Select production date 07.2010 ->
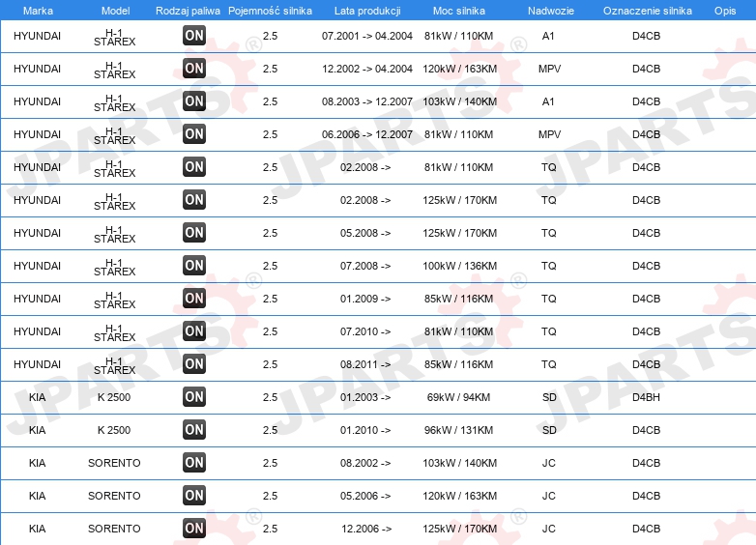The height and width of the screenshot is (545, 756). tap(365, 331)
